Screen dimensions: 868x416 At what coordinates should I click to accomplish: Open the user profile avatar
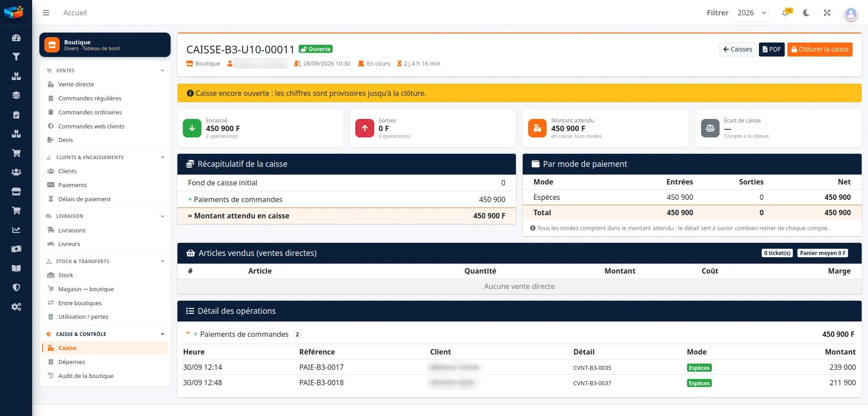(x=851, y=14)
